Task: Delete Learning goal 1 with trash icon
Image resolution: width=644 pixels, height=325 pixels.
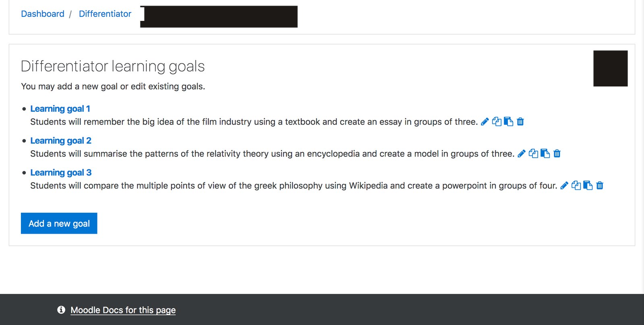Action: click(x=520, y=121)
